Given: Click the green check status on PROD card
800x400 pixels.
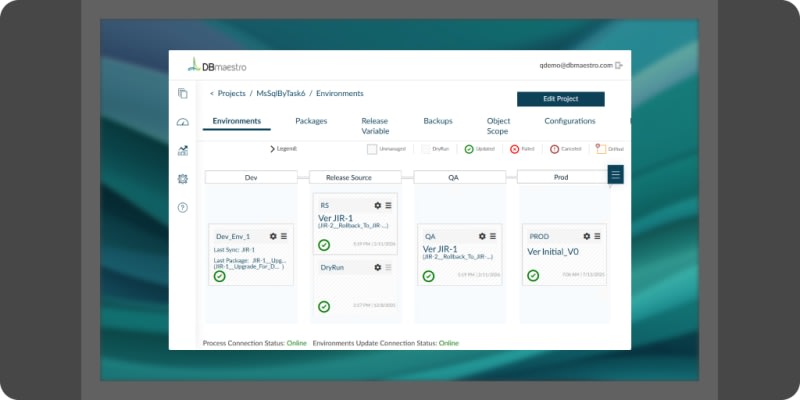Looking at the screenshot, I should click(x=533, y=276).
